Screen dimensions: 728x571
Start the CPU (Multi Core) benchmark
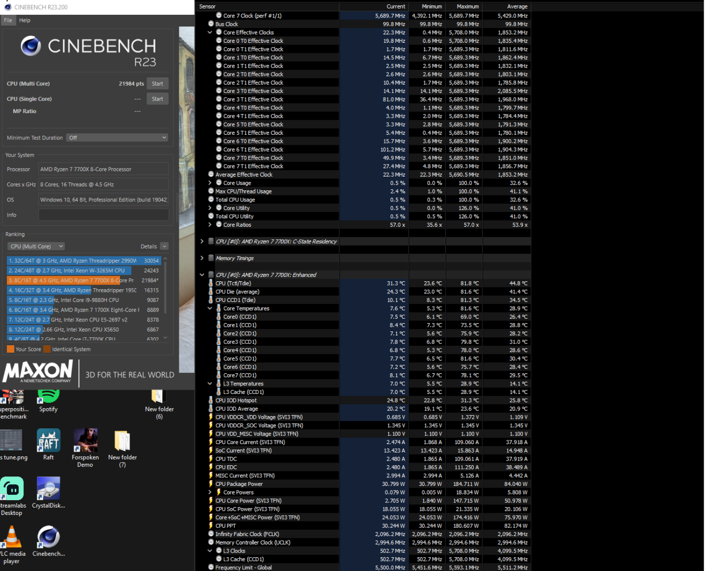point(158,84)
